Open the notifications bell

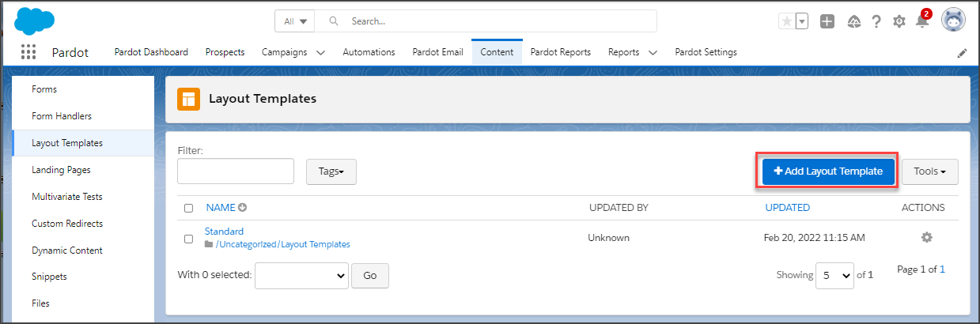tap(922, 21)
